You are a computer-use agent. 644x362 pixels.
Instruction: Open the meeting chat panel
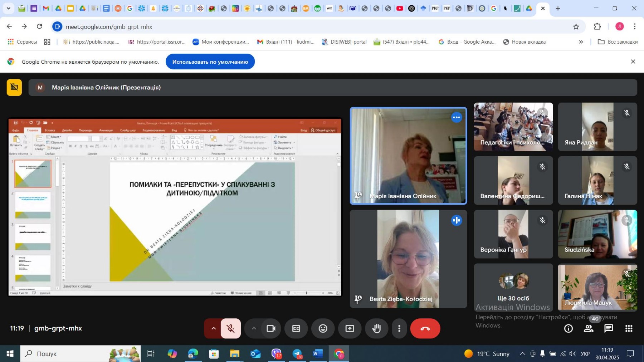pyautogui.click(x=609, y=328)
